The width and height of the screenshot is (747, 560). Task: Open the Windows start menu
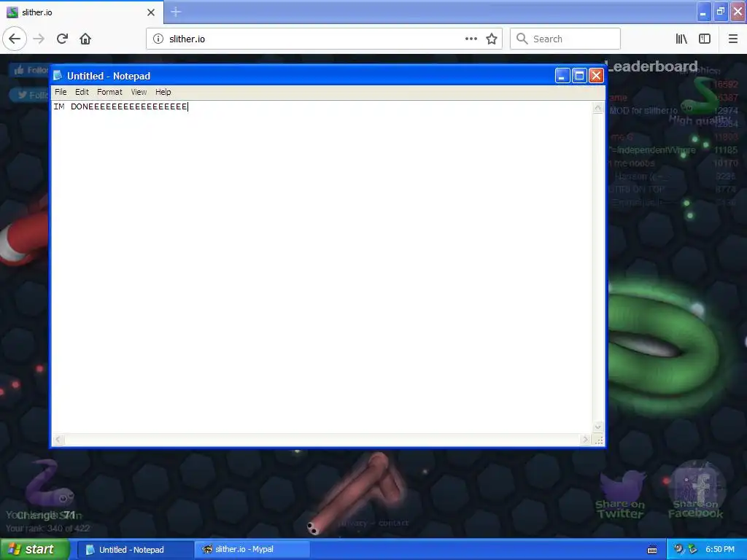tap(35, 550)
